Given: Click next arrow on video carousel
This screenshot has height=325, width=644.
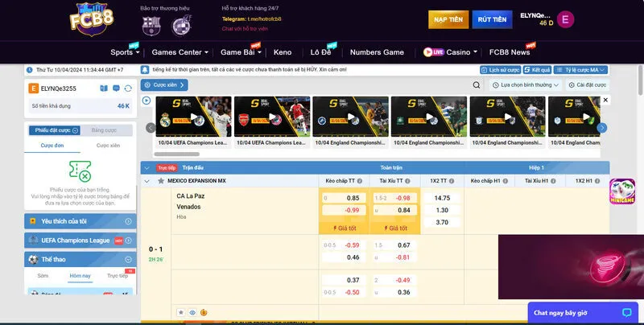Looking at the screenshot, I should (601, 128).
